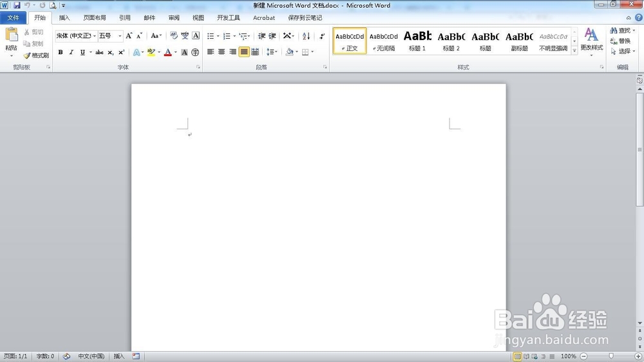Screen dimensions: 644x362
Task: Open the Bullets list dropdown arrow
Action: tap(218, 36)
